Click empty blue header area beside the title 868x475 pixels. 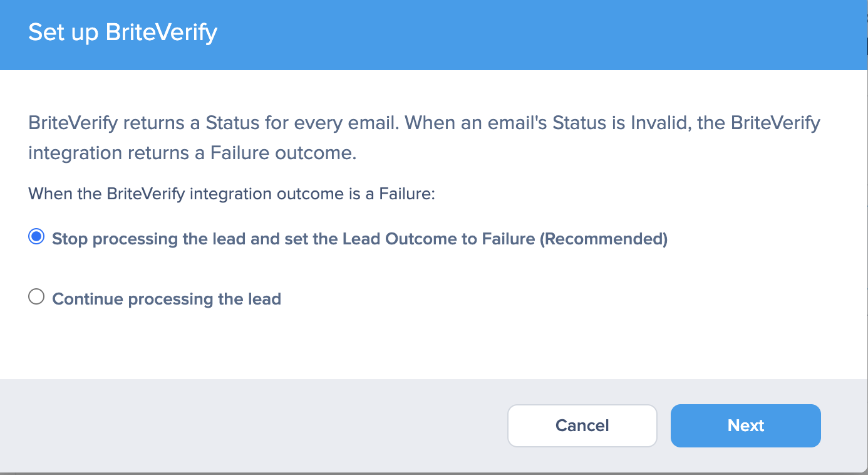tap(532, 34)
